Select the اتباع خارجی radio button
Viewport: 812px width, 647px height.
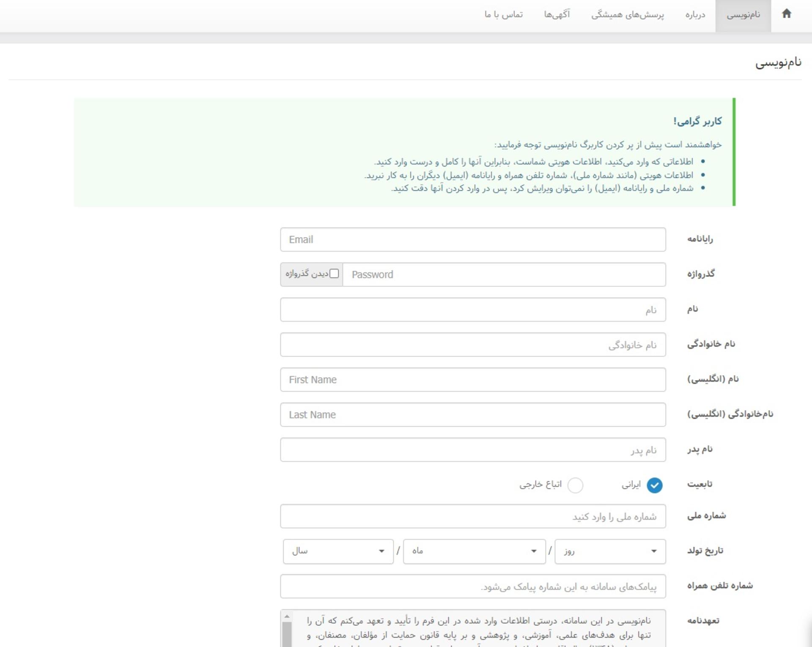click(x=575, y=485)
